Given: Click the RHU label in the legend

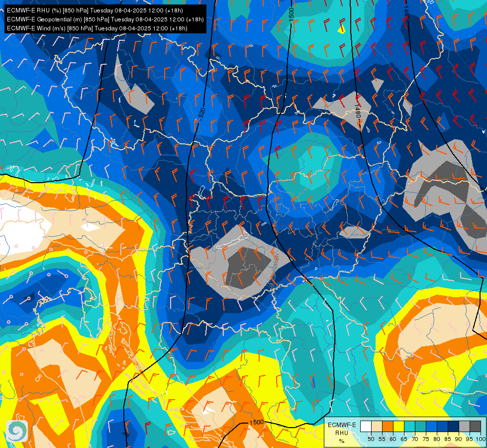Looking at the screenshot, I should (x=342, y=433).
